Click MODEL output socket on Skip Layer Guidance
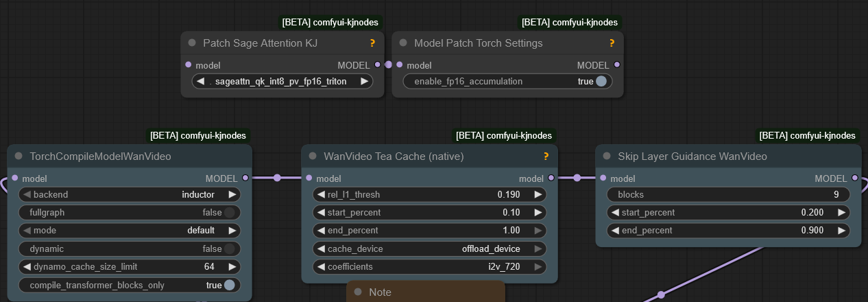This screenshot has width=868, height=302. (854, 178)
